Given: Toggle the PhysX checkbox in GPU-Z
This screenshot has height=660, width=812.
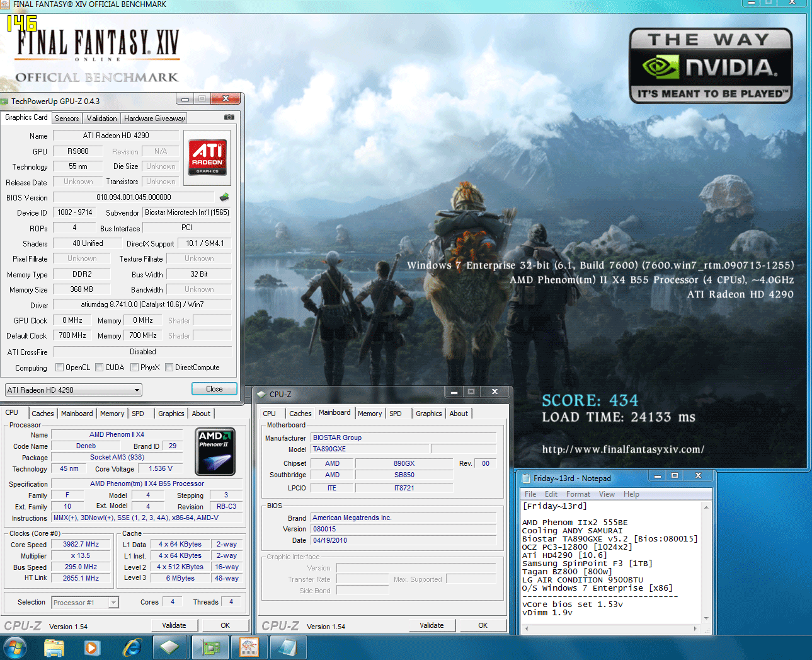Looking at the screenshot, I should (x=134, y=368).
